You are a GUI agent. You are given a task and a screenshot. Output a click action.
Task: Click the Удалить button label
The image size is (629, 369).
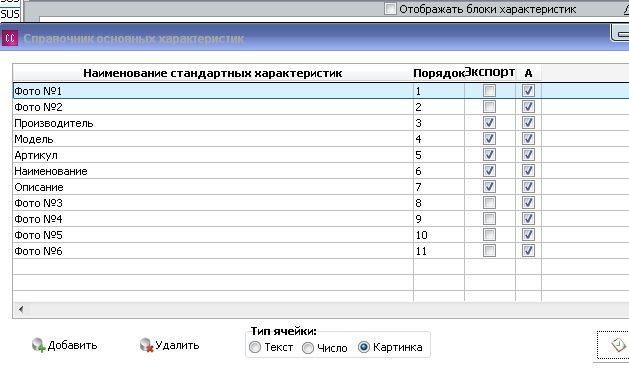[177, 345]
